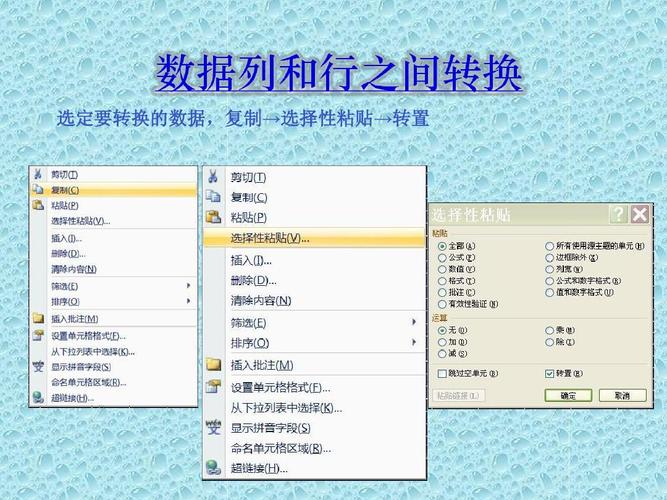Select the 公式(F) paste radio button
667x500 pixels.
coord(442,257)
